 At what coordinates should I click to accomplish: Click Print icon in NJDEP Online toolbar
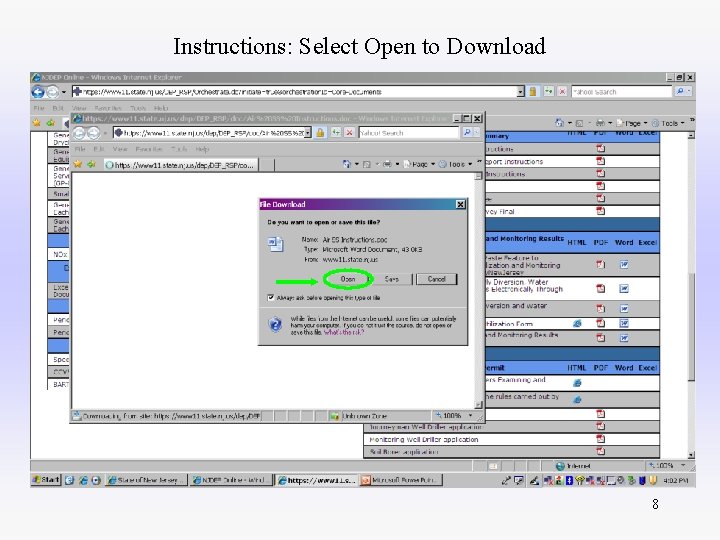[x=600, y=123]
